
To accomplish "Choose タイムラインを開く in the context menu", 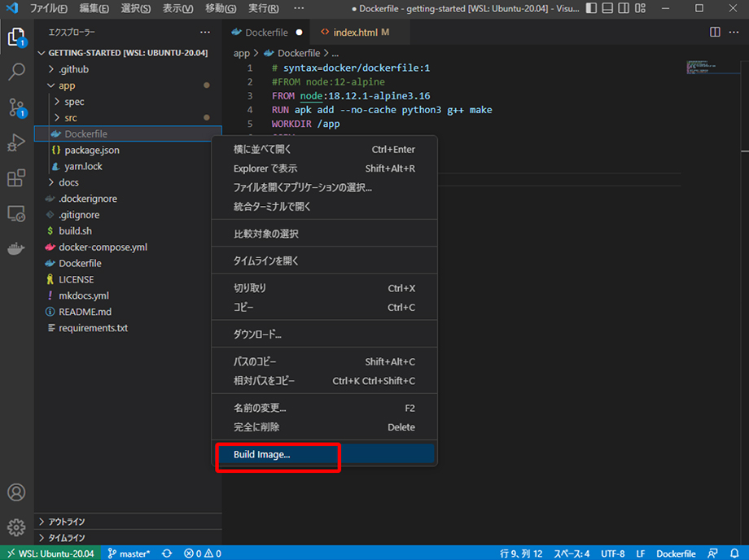I will point(324,261).
